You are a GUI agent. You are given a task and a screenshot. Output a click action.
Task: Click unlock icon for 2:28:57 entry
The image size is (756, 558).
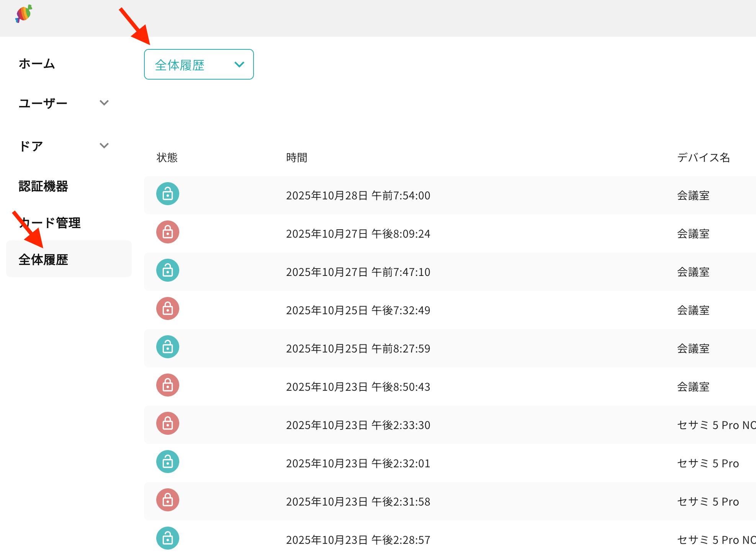[168, 538]
